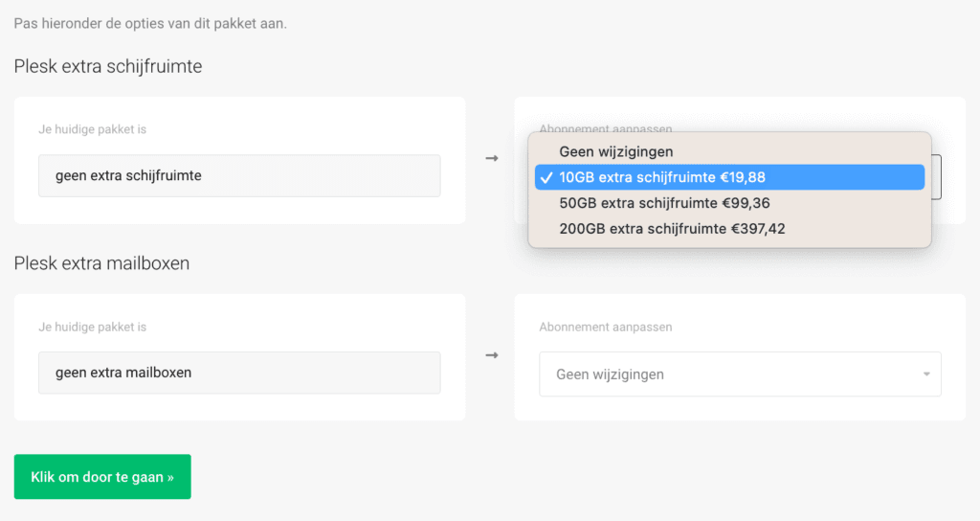Image resolution: width=980 pixels, height=521 pixels.
Task: Click the 'Plesk extra schijfruimte' heading
Action: (x=108, y=67)
